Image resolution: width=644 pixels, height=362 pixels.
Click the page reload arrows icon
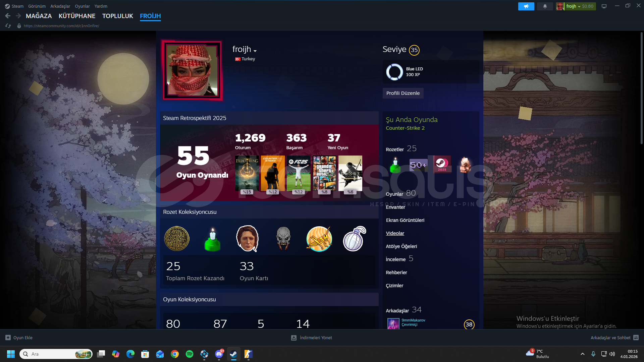8,26
